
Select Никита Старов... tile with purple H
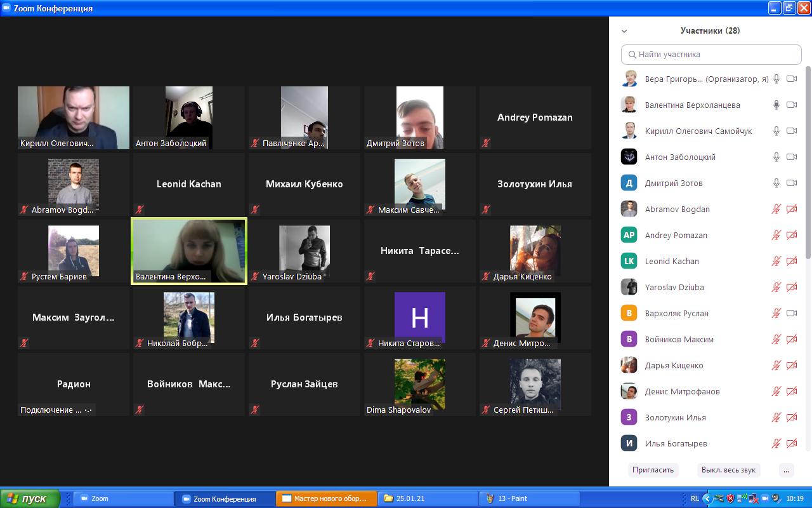(x=420, y=317)
